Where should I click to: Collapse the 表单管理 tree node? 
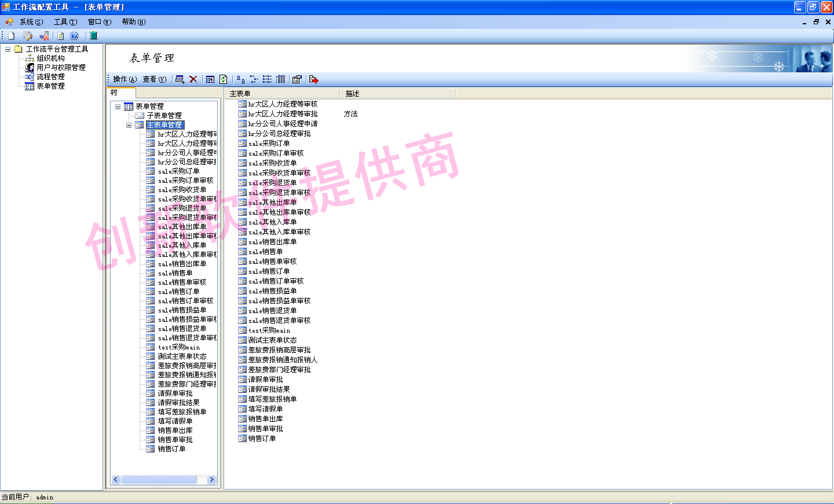point(118,106)
